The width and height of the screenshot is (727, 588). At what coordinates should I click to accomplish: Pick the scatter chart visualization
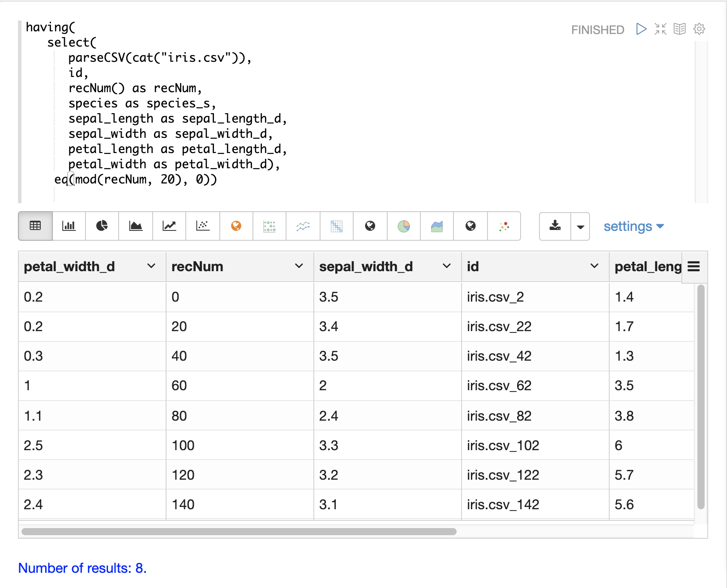click(x=203, y=226)
